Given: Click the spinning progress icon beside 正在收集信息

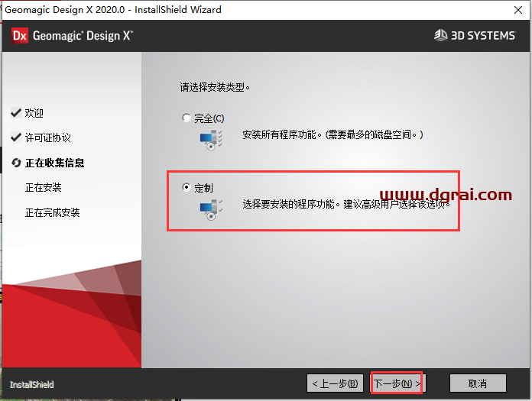Looking at the screenshot, I should pos(16,163).
